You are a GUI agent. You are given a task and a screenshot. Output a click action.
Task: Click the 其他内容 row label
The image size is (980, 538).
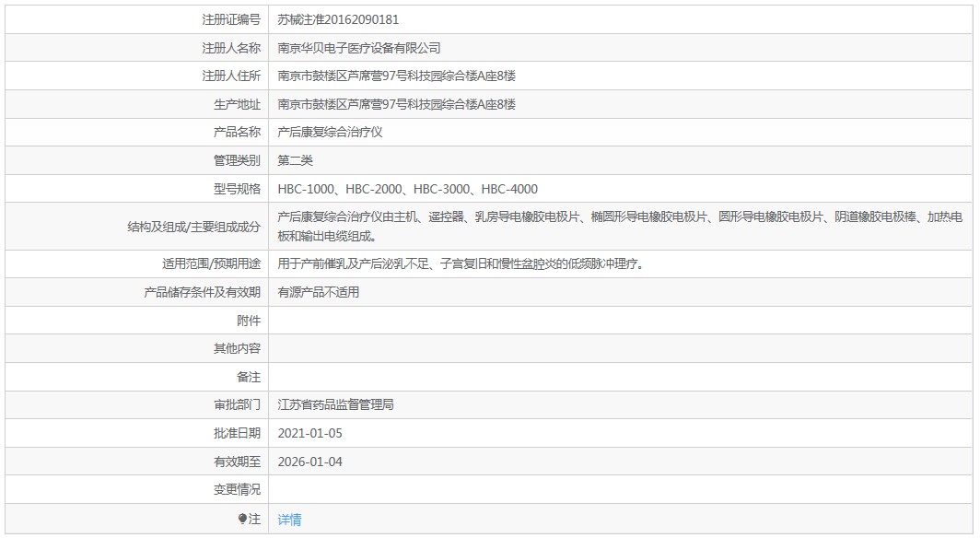(237, 348)
